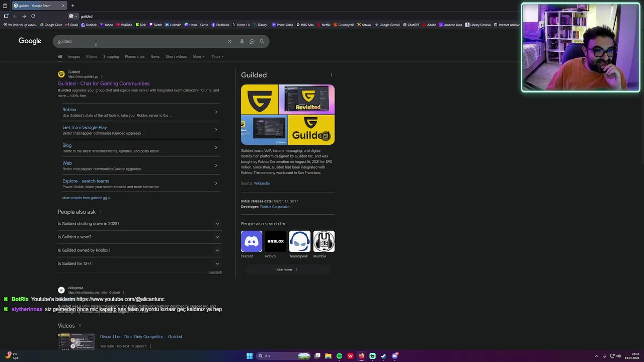The width and height of the screenshot is (644, 362).
Task: Switch to the Short videos tab
Action: (x=176, y=56)
